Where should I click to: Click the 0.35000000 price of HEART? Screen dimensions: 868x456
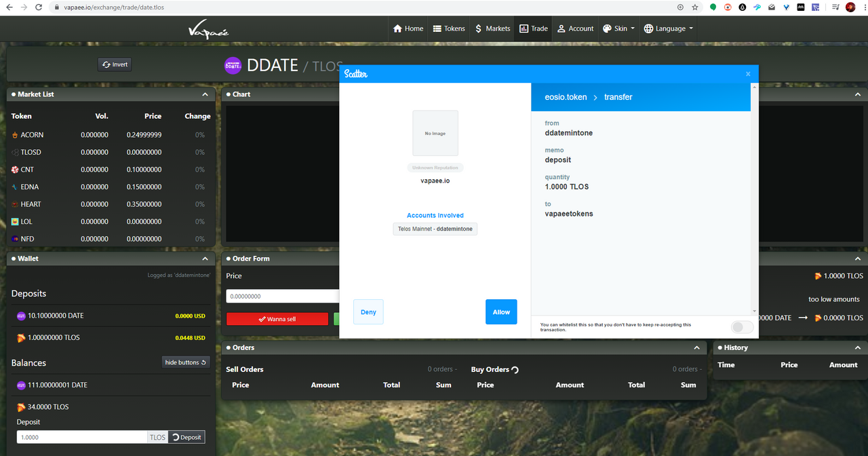pyautogui.click(x=144, y=204)
